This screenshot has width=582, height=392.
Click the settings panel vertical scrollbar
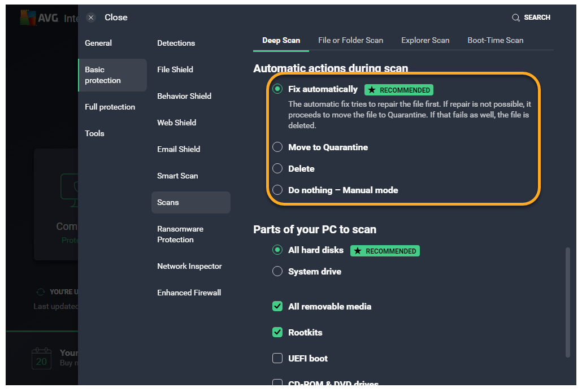coord(567,302)
